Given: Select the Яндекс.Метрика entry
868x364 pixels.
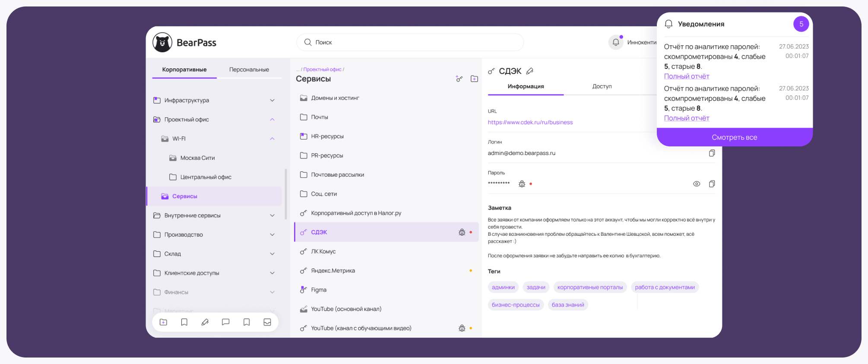Looking at the screenshot, I should point(333,271).
